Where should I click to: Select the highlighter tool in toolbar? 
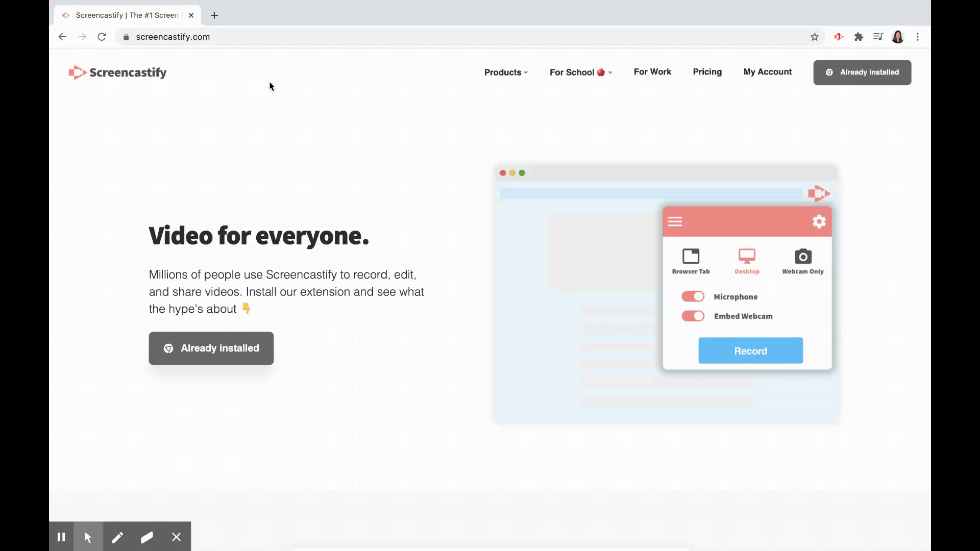(146, 537)
